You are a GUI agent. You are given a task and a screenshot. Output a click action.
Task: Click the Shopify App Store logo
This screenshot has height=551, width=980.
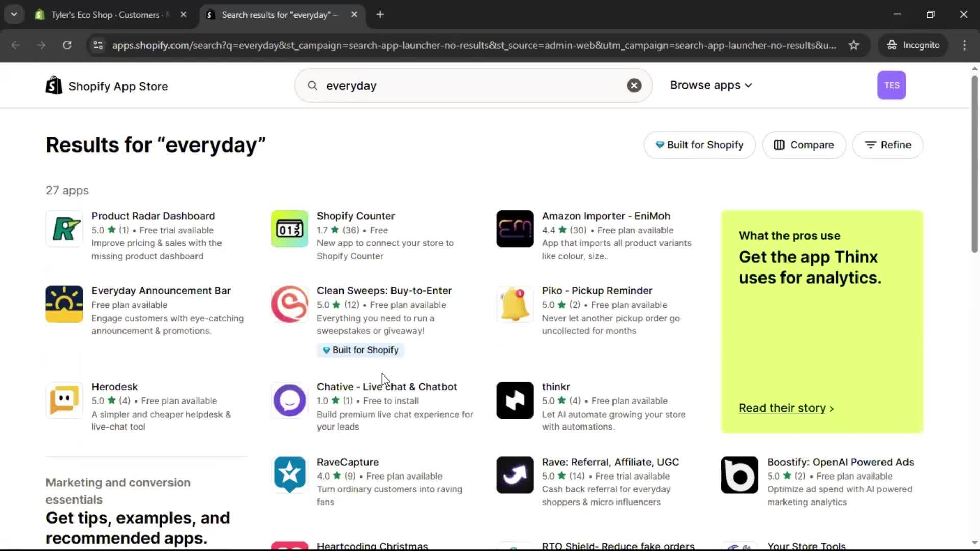pos(106,85)
